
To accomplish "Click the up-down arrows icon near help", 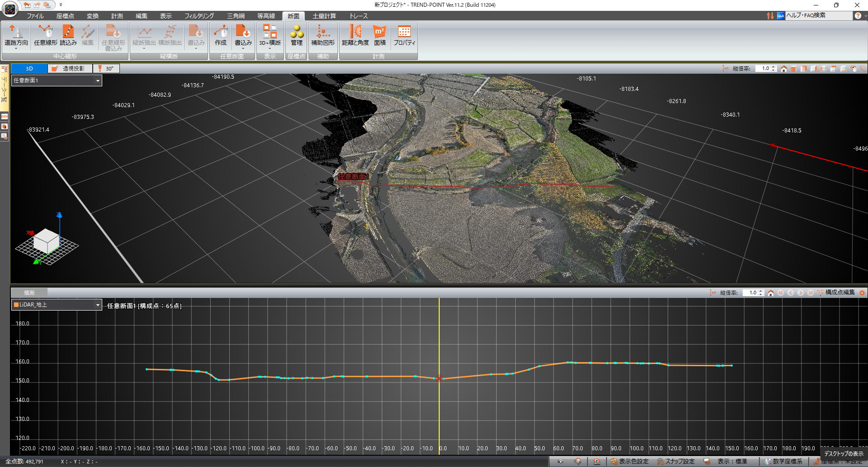I will tap(770, 16).
